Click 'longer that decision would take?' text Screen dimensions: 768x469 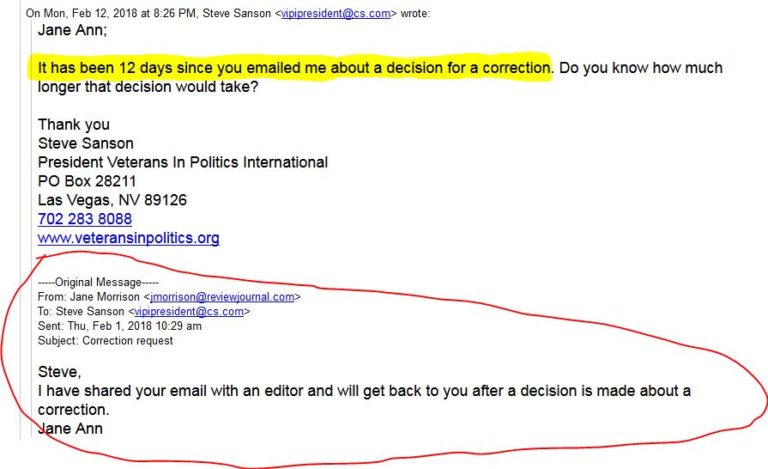147,87
